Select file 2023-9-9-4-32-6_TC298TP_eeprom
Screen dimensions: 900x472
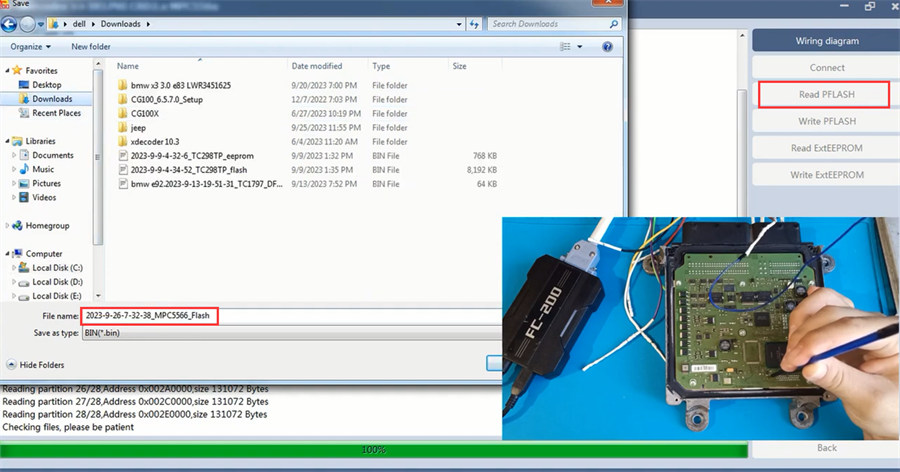point(192,156)
